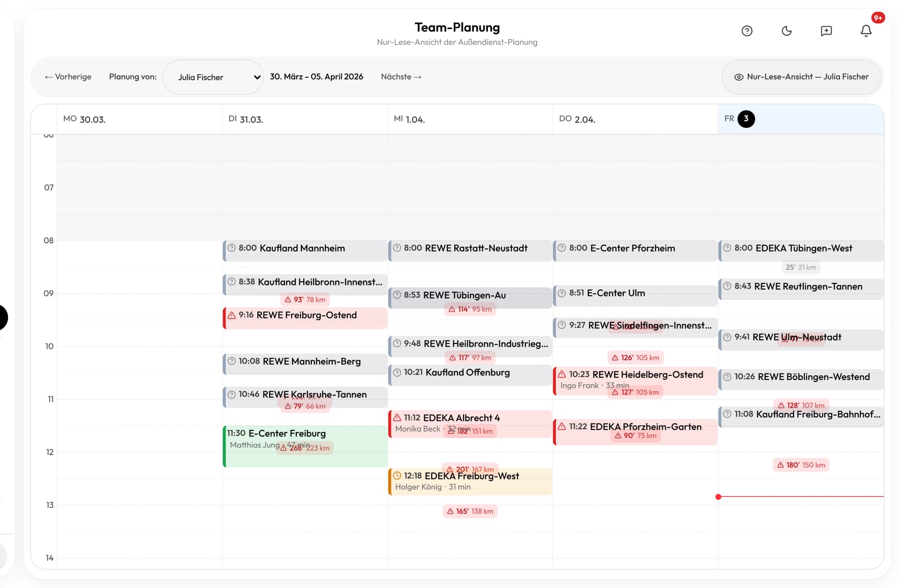Go to Nächste week
This screenshot has height=588, width=900.
point(401,77)
